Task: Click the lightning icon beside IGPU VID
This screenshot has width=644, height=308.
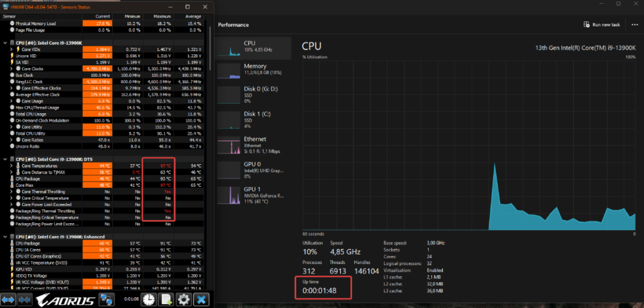Action: click(13, 269)
